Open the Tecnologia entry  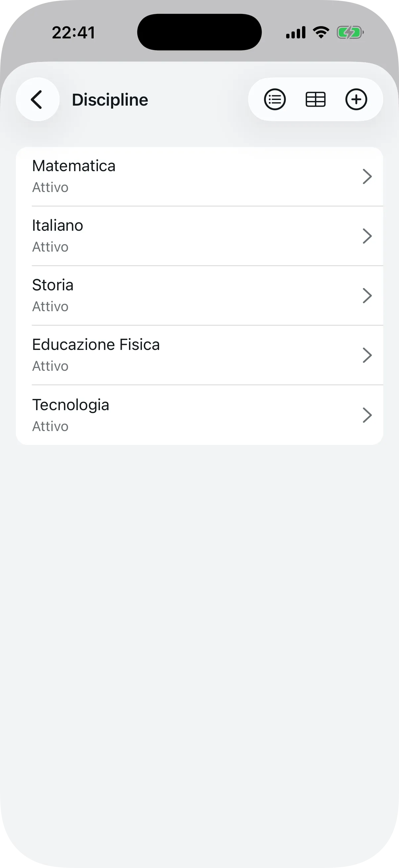pos(71,405)
